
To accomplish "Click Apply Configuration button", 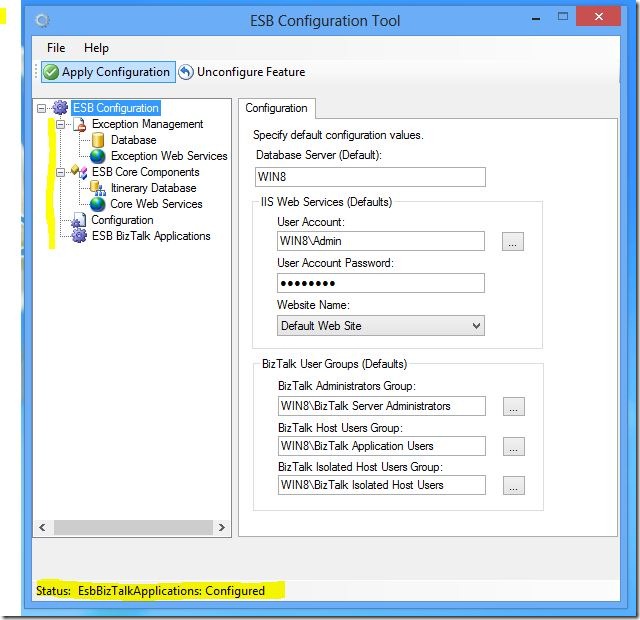I will coord(109,72).
